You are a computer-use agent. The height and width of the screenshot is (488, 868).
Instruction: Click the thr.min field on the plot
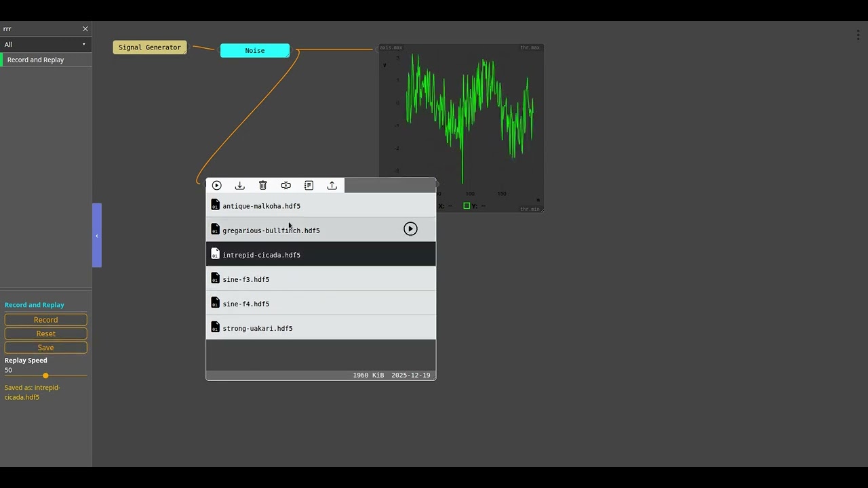pos(530,209)
